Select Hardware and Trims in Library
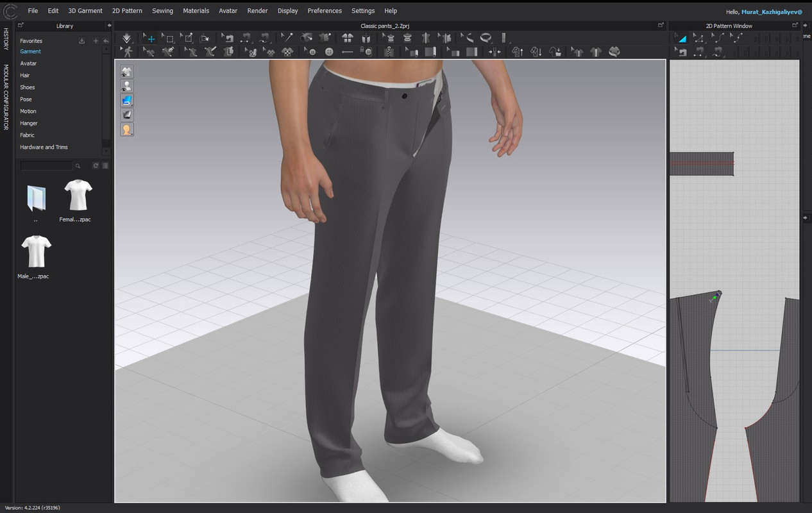The image size is (812, 513). [x=44, y=147]
